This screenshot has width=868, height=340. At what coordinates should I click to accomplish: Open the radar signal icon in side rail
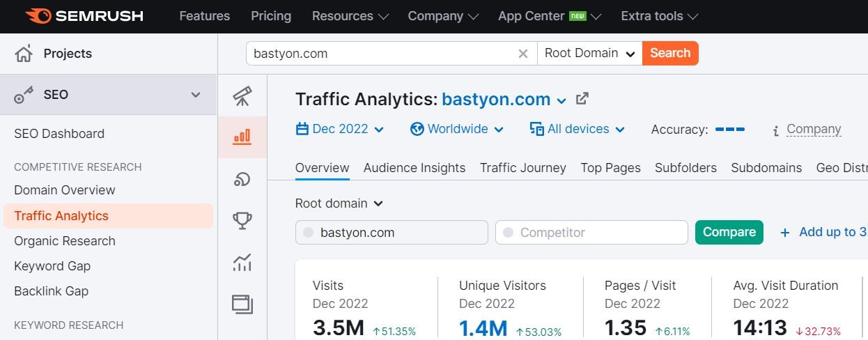(242, 179)
